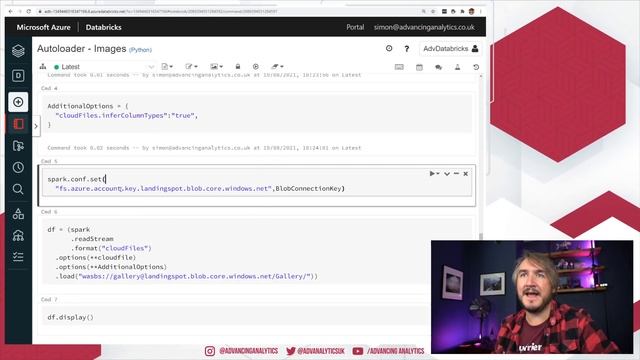Run Cmd 5 cell with play button

coord(434,174)
